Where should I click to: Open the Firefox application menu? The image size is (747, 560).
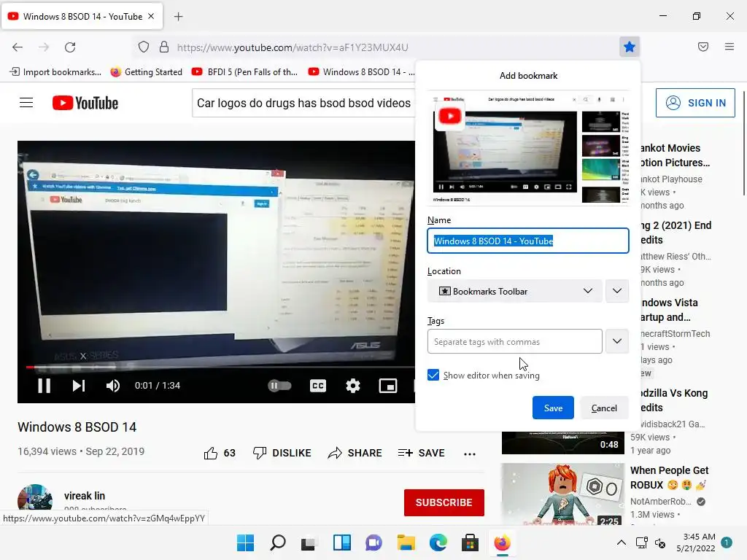(729, 47)
